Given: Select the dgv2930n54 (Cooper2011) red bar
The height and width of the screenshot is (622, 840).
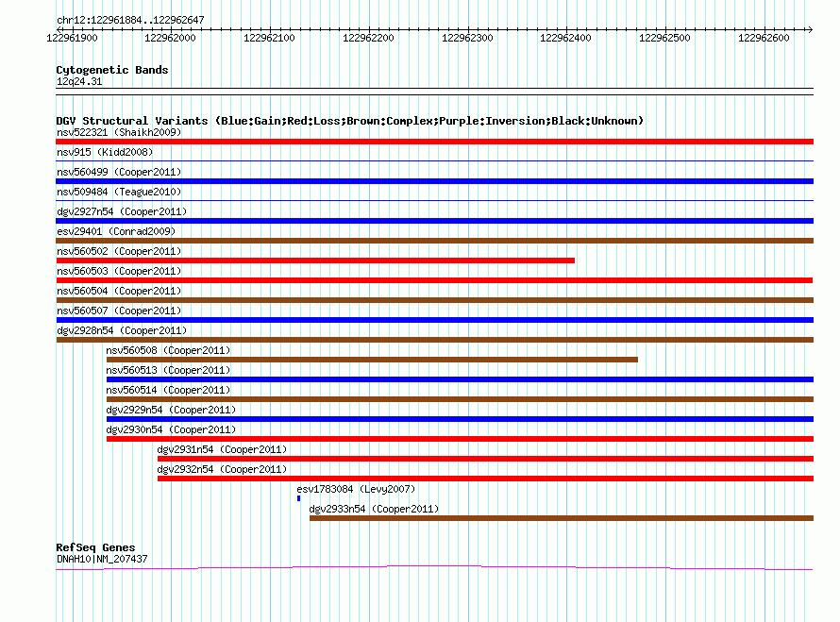Looking at the screenshot, I should click(460, 439).
